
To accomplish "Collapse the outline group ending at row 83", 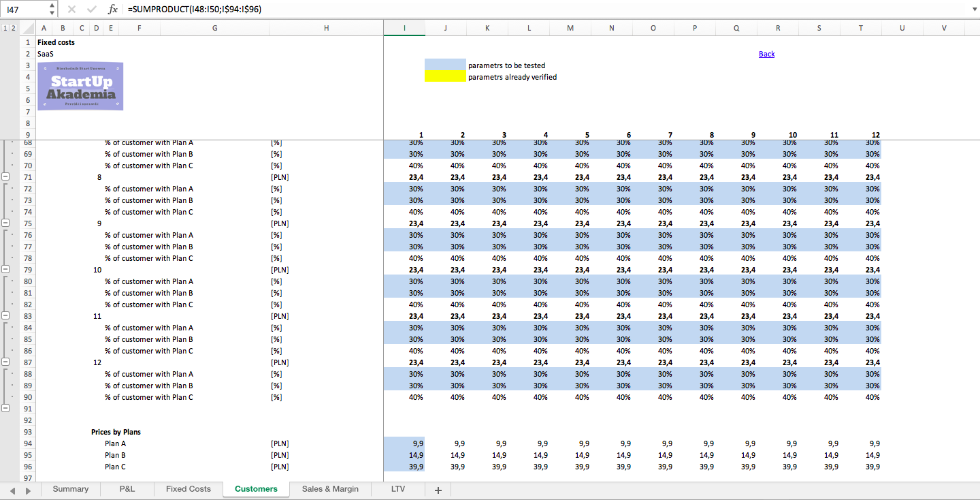I will pyautogui.click(x=6, y=316).
